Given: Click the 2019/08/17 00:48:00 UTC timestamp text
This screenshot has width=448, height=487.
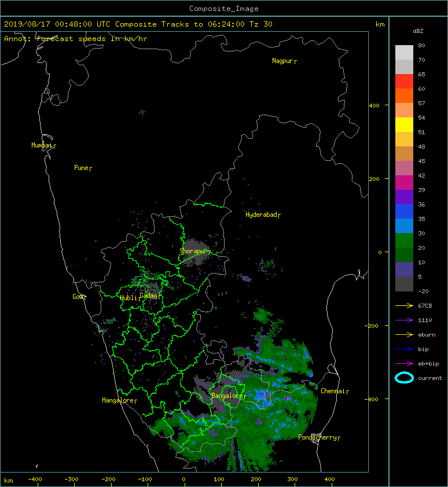Looking at the screenshot, I should point(57,24).
